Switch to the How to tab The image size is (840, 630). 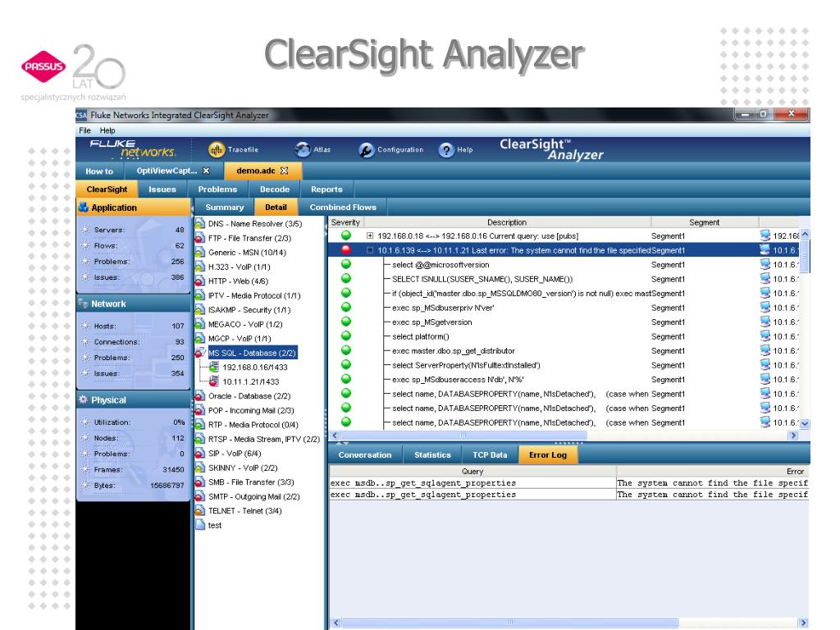click(99, 171)
